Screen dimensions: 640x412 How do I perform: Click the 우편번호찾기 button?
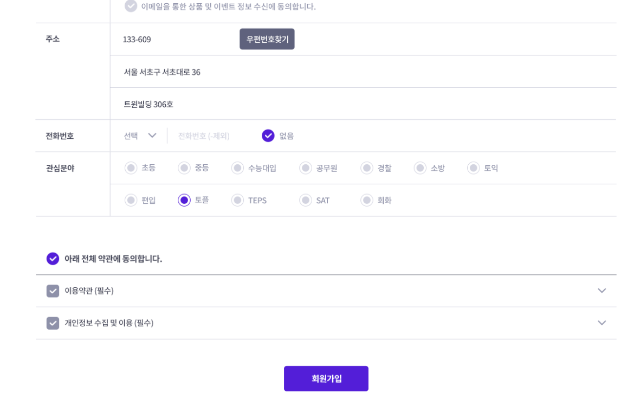click(x=267, y=40)
